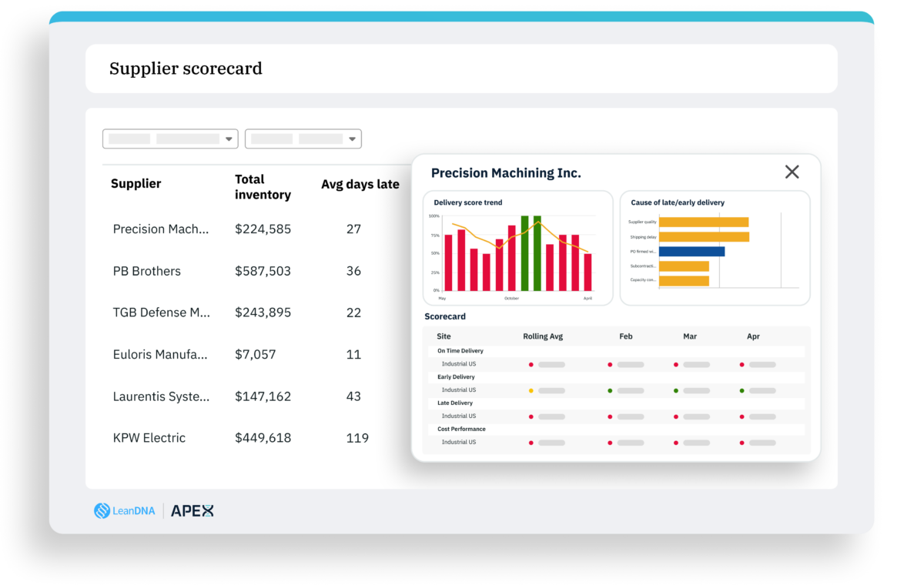Click the LeanDNA logo
924x585 pixels.
tap(123, 510)
